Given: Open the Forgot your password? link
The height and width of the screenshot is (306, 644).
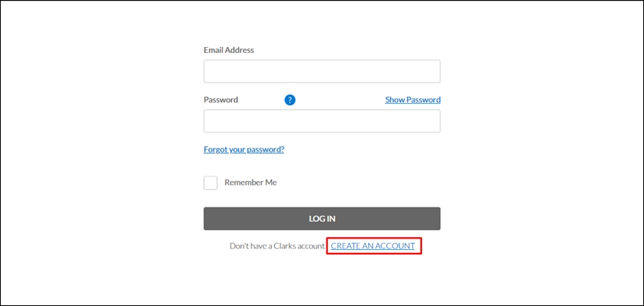Looking at the screenshot, I should coord(244,149).
